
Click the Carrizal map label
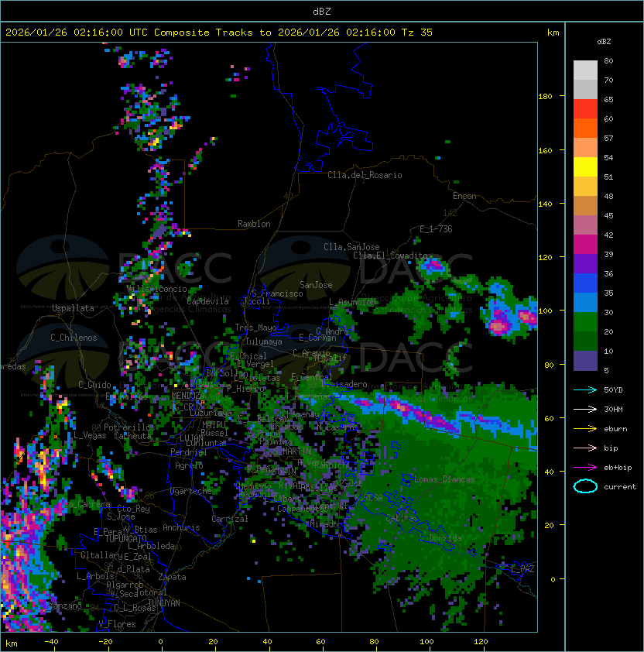[x=229, y=519]
